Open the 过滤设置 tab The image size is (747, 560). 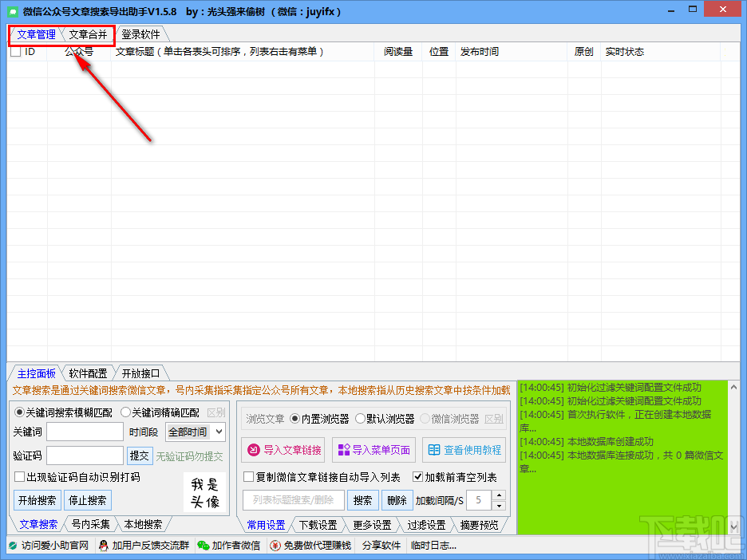[x=426, y=525]
